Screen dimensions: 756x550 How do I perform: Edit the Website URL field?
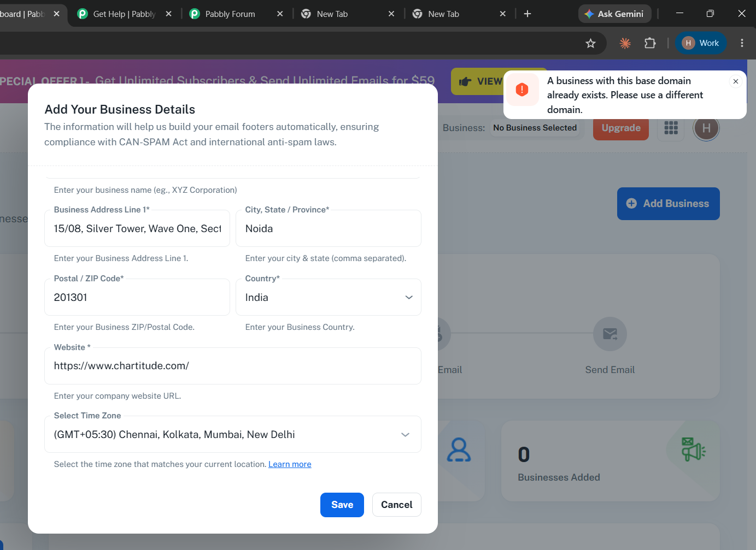click(233, 366)
